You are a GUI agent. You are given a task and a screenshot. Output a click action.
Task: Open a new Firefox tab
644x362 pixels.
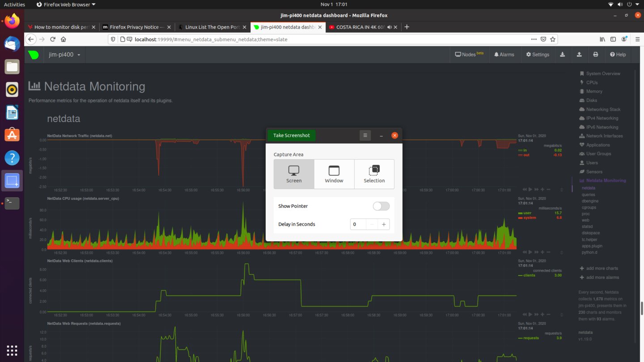407,27
